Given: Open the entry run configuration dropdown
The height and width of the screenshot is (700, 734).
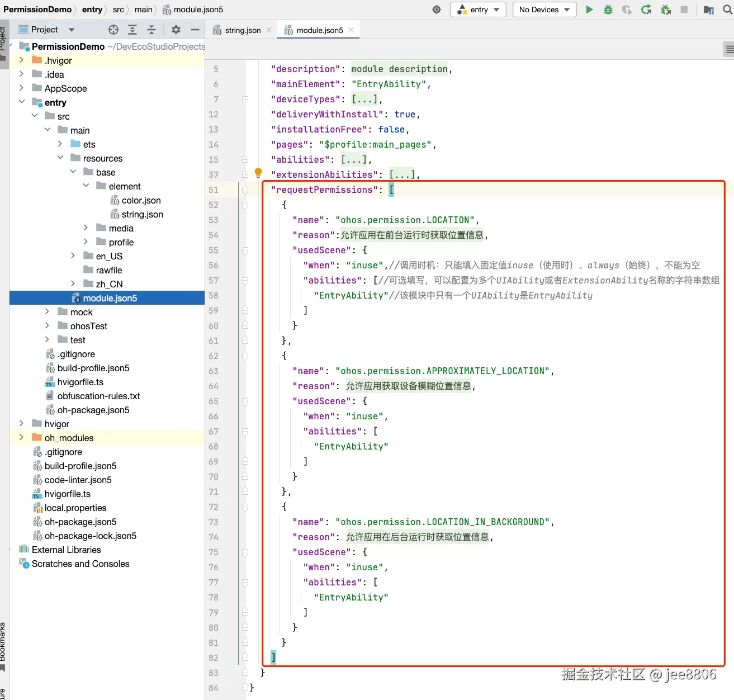Looking at the screenshot, I should click(478, 10).
